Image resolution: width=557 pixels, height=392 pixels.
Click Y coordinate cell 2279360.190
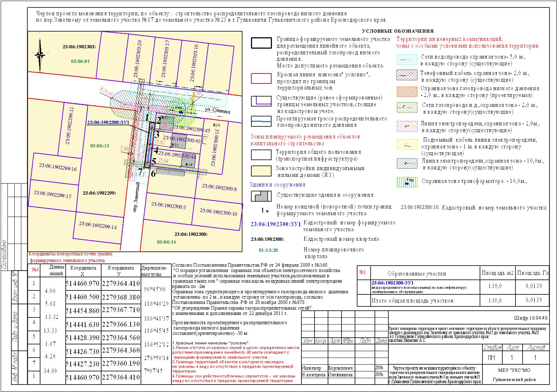(121, 363)
